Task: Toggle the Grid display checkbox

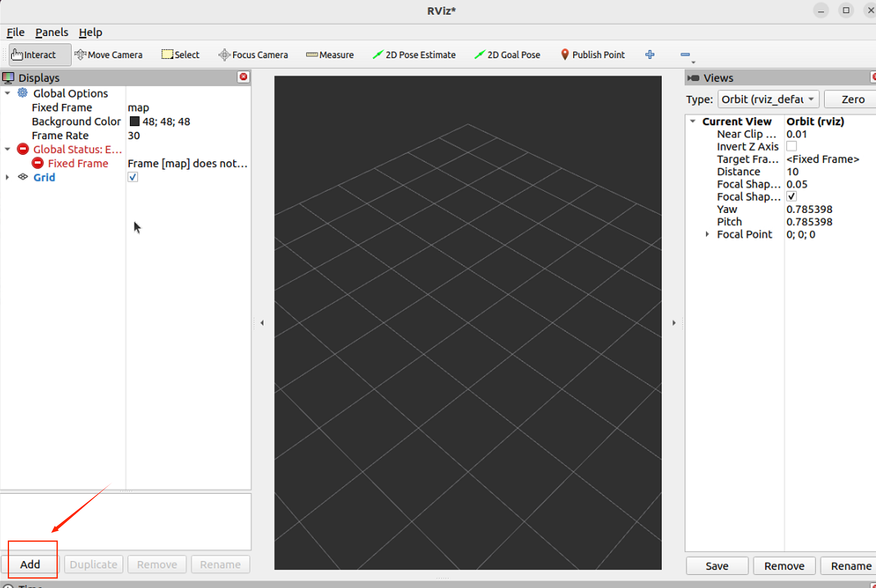Action: [133, 177]
